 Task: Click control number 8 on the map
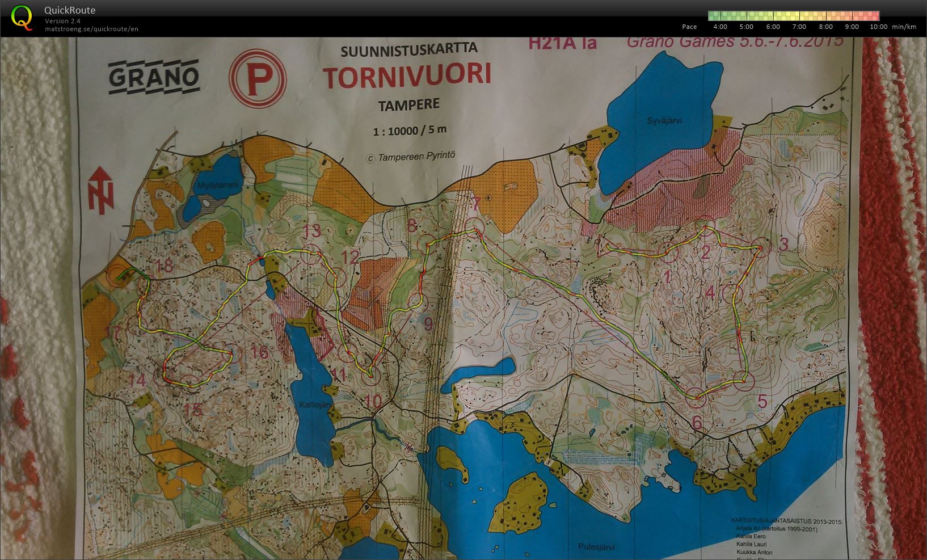click(x=412, y=226)
